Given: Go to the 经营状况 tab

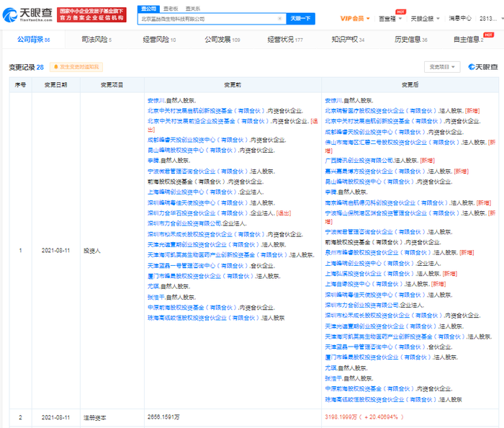Looking at the screenshot, I should coord(285,40).
